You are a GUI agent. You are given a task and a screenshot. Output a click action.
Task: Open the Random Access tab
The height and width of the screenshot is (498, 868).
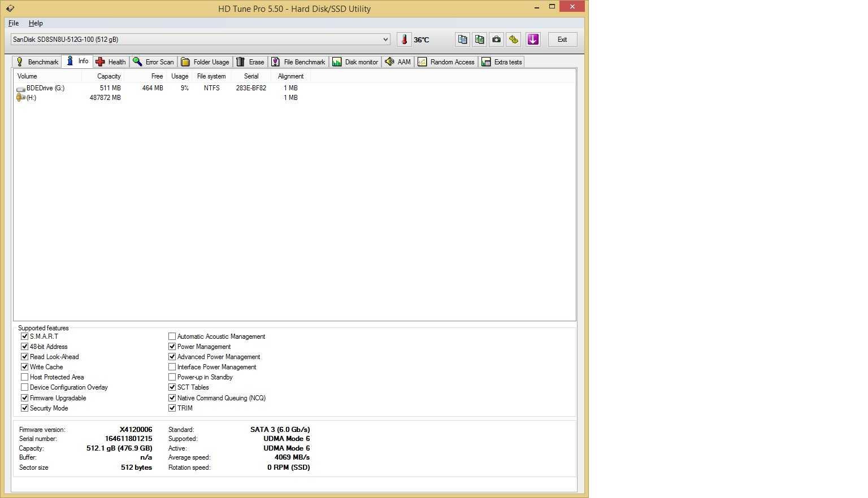[x=446, y=62]
